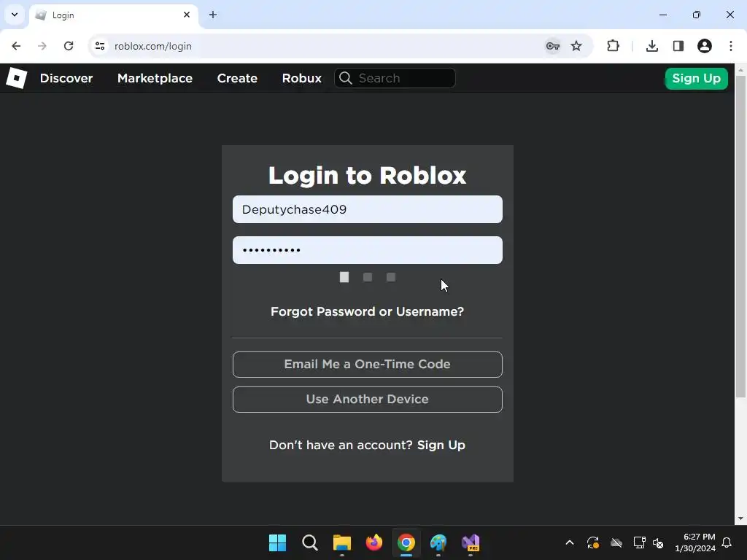Open Chrome downloads icon
The image size is (747, 560).
pos(651,46)
